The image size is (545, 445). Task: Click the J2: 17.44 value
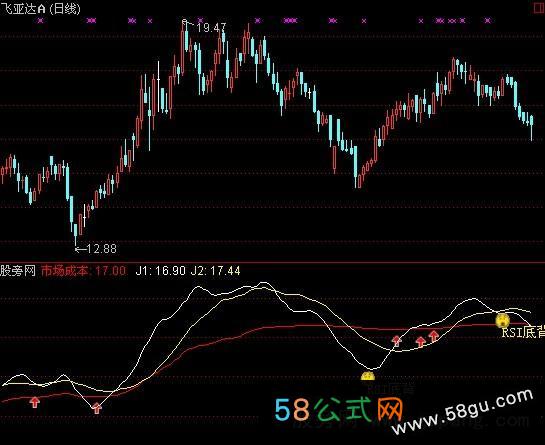215,270
